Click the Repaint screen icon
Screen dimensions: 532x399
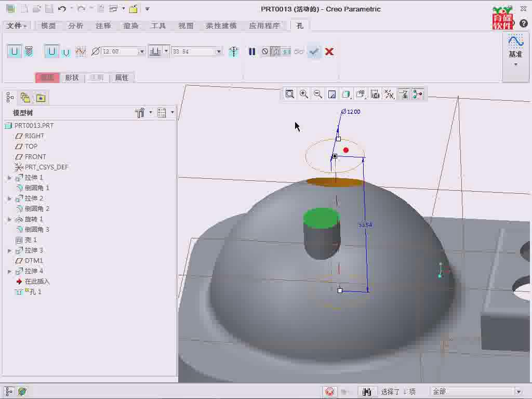(332, 94)
